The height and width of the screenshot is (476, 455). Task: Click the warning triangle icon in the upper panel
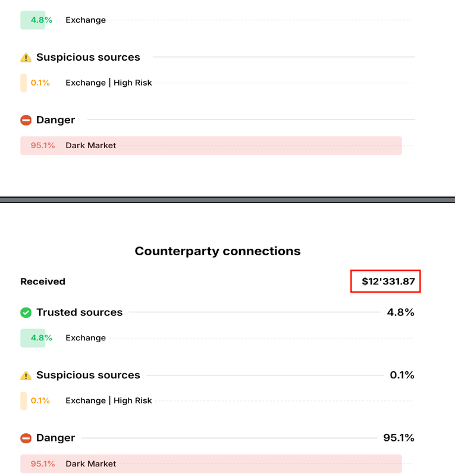(26, 58)
